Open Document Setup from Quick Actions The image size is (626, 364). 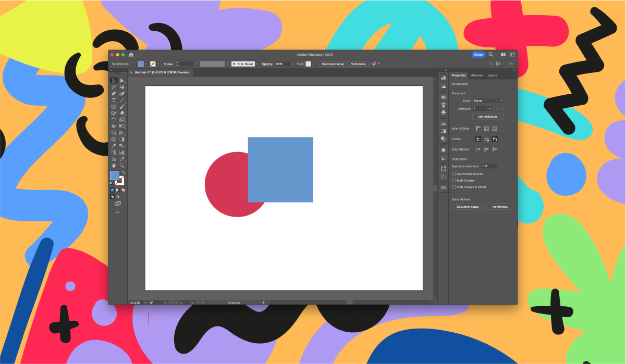(x=468, y=206)
